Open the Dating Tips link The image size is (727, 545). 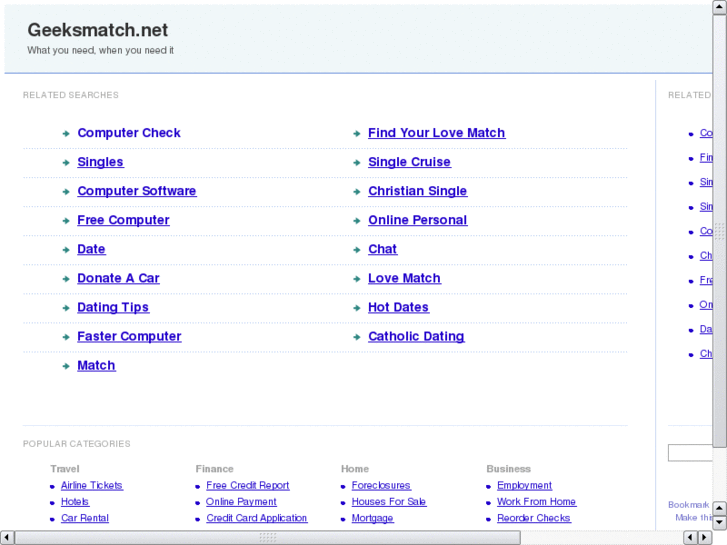click(113, 308)
